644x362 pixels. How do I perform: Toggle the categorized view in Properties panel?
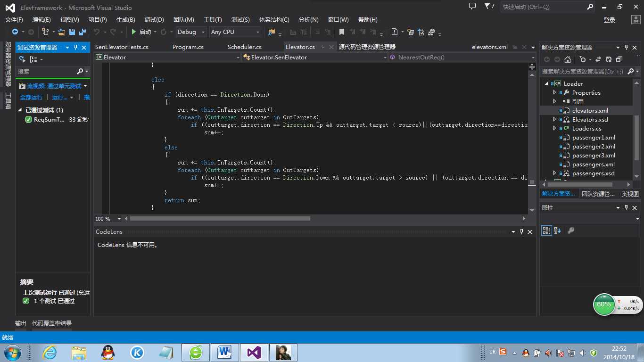546,230
